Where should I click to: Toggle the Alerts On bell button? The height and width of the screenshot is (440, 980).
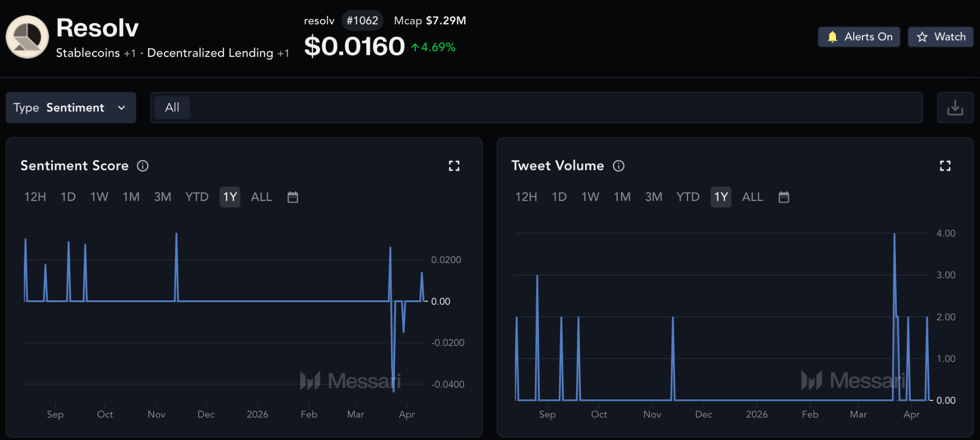pyautogui.click(x=859, y=37)
